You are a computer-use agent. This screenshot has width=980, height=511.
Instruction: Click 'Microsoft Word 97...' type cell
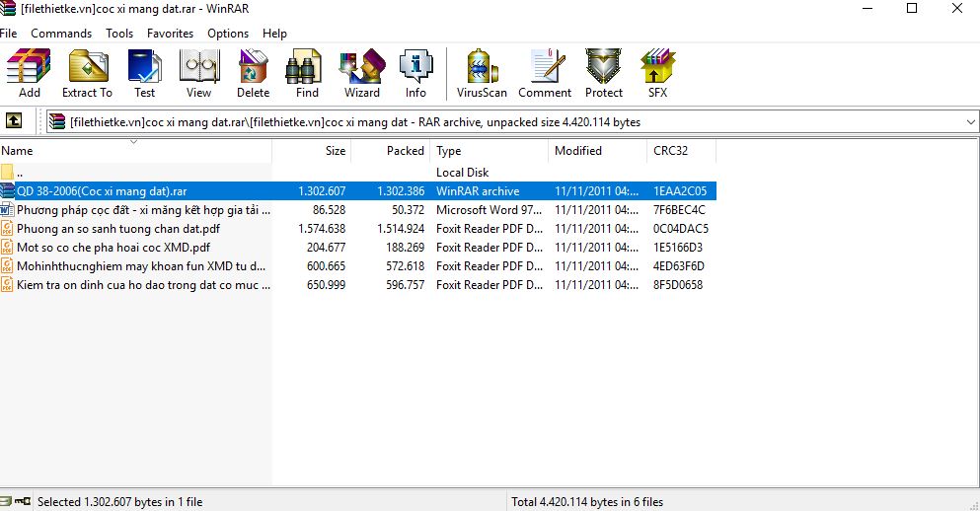[490, 210]
